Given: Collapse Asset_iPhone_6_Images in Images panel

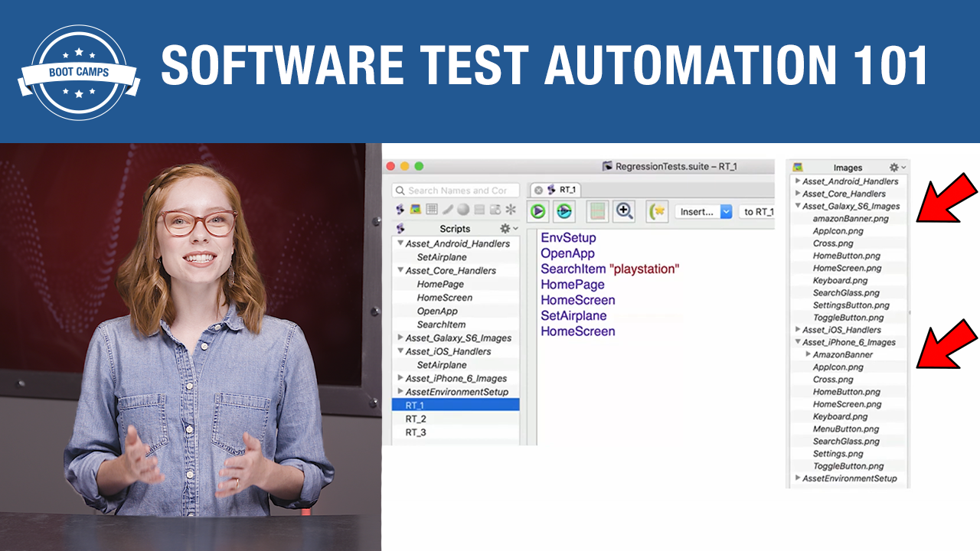Looking at the screenshot, I should 798,342.
